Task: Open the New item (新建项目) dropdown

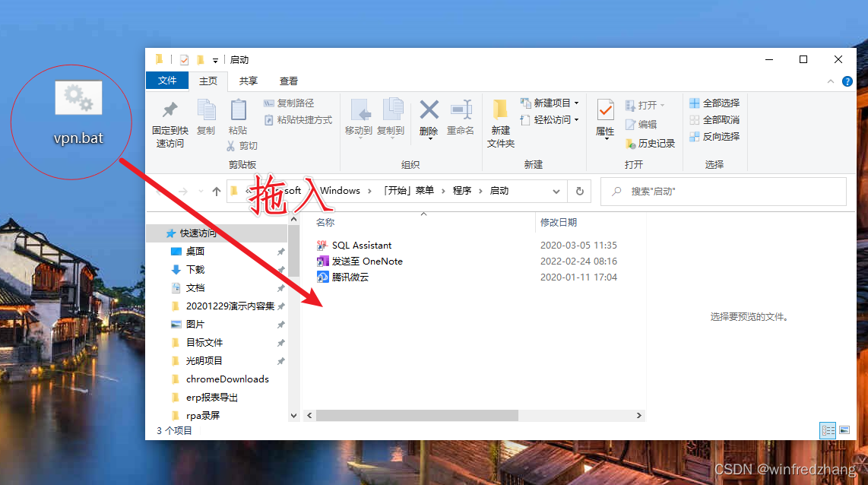Action: click(x=550, y=103)
